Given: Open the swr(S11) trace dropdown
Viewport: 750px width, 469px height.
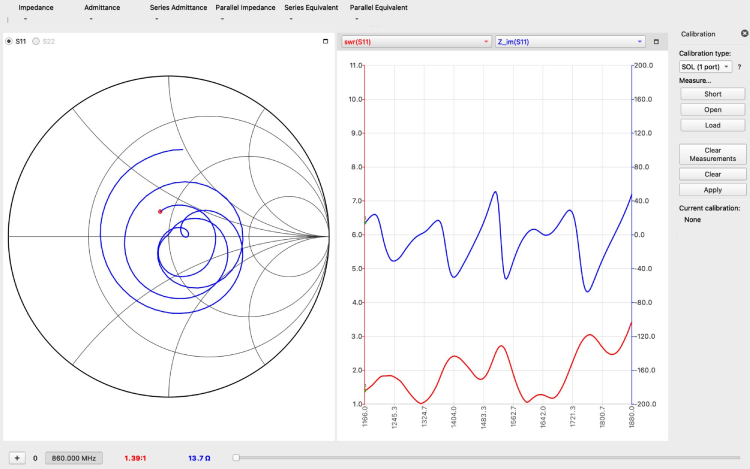Looking at the screenshot, I should pyautogui.click(x=416, y=42).
